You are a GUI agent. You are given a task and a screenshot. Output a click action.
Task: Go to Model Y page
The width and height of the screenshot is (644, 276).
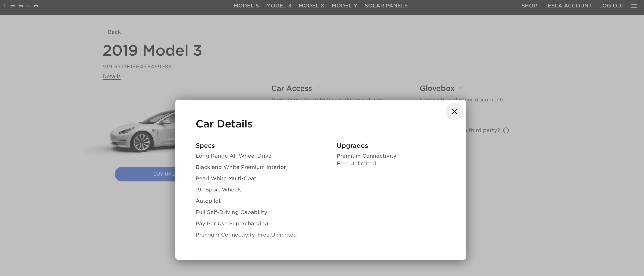(344, 6)
